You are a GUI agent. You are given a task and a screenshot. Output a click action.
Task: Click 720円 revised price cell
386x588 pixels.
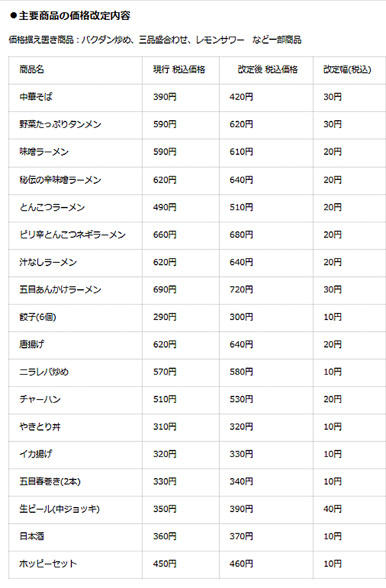(x=241, y=289)
